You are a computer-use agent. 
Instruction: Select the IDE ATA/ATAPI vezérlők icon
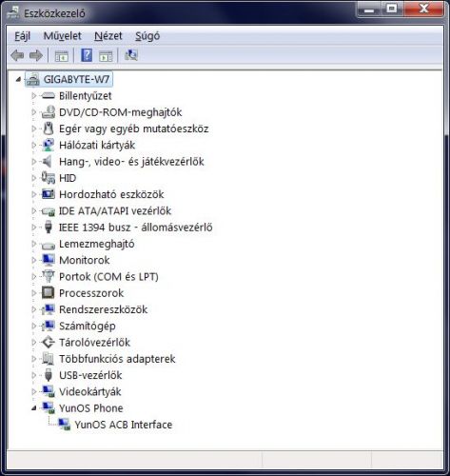coord(49,211)
